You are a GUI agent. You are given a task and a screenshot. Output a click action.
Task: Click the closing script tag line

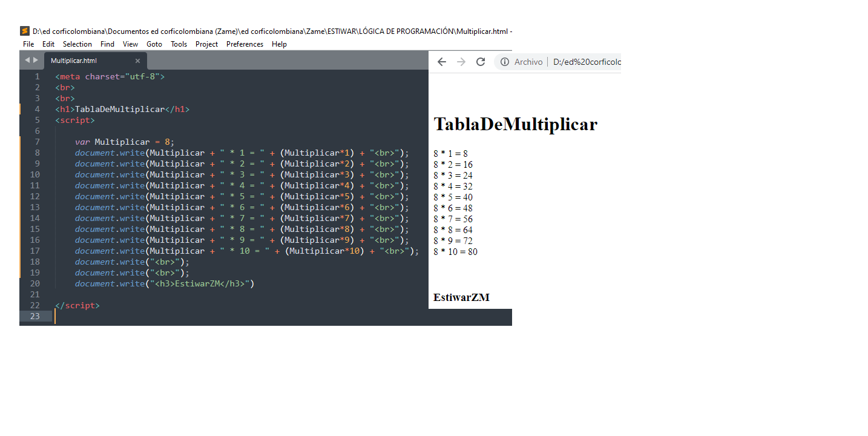pos(77,305)
